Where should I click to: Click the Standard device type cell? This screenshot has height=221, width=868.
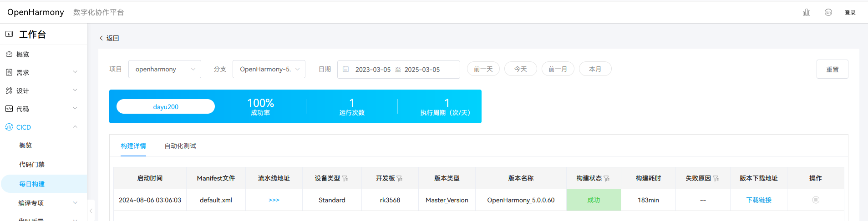(x=332, y=200)
